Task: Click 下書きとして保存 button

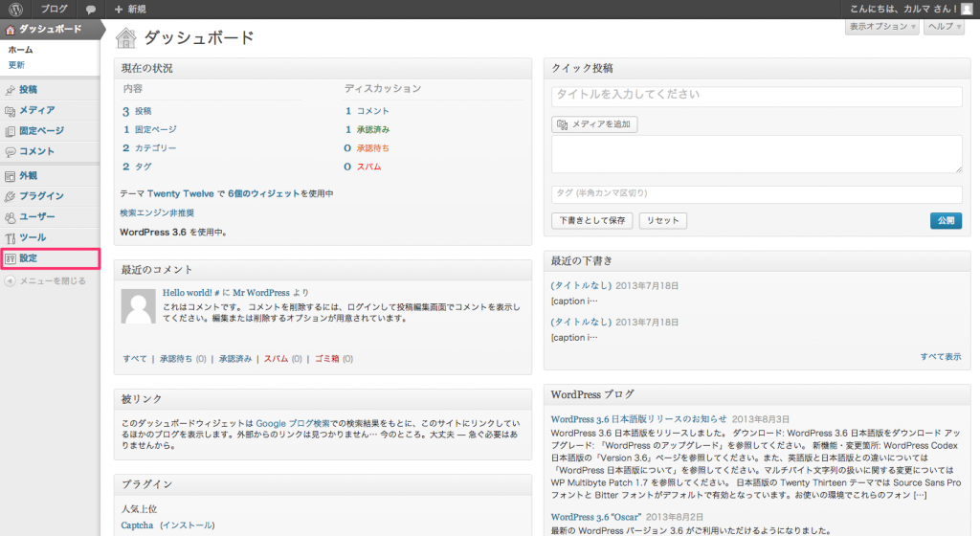Action: coord(591,220)
